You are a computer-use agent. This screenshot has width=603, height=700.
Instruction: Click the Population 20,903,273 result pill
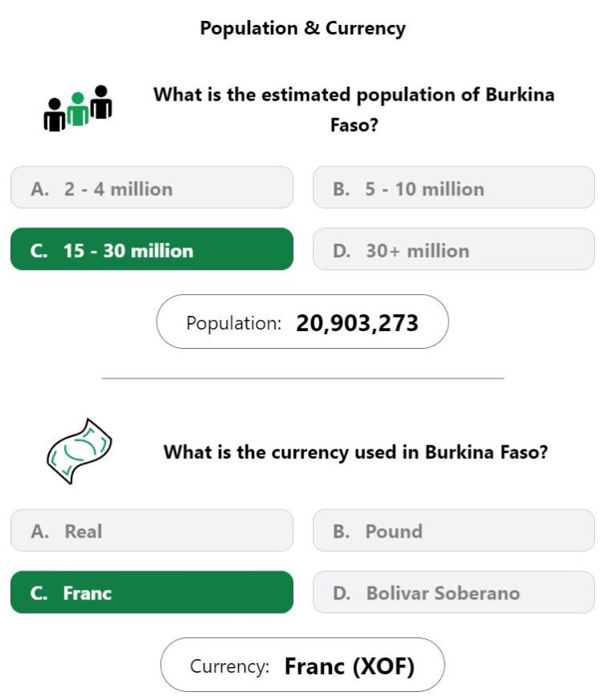302,321
